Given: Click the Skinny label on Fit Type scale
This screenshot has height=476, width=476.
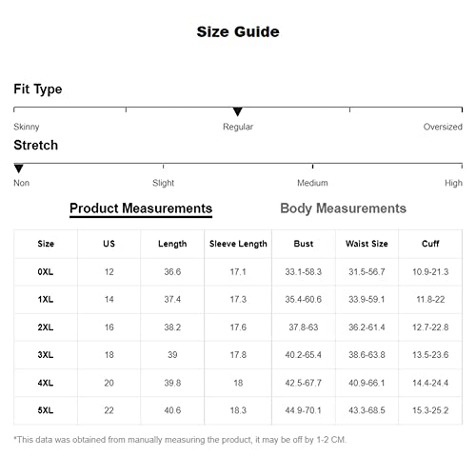Looking at the screenshot, I should [27, 127].
